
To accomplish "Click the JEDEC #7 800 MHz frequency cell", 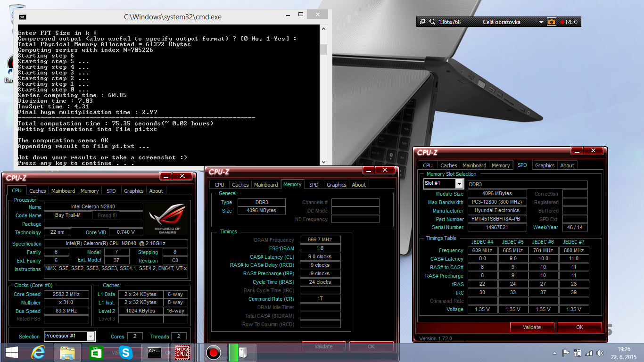I will coord(574,250).
